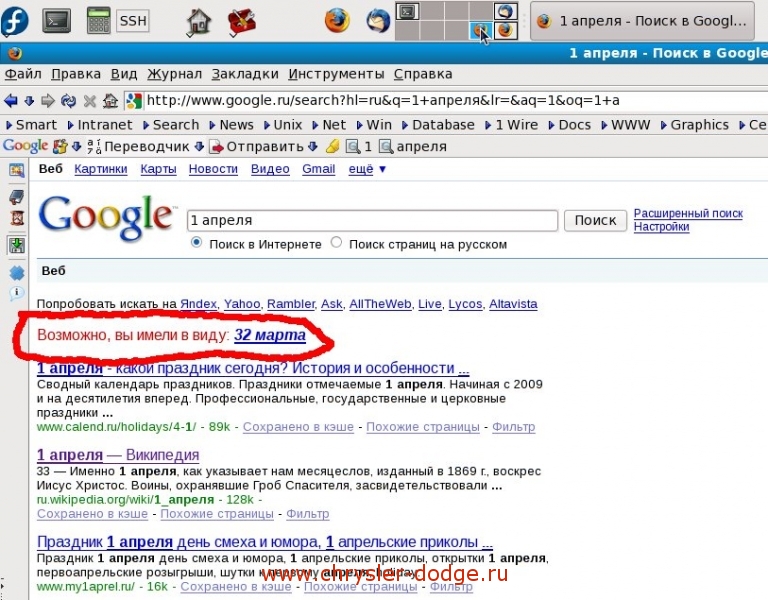Open the Справка menu
Screen dimensions: 768x600
(423, 74)
